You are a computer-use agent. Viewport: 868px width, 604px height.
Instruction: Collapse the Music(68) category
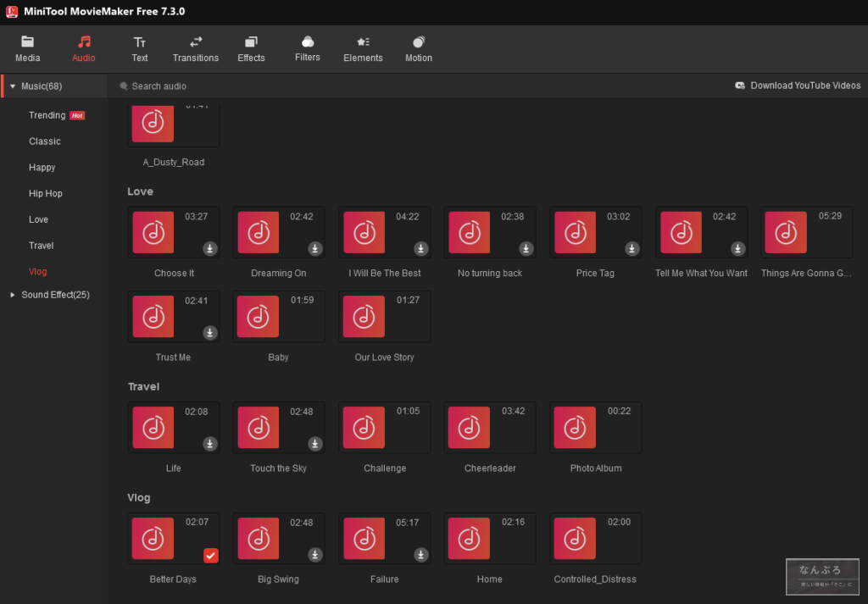(13, 86)
